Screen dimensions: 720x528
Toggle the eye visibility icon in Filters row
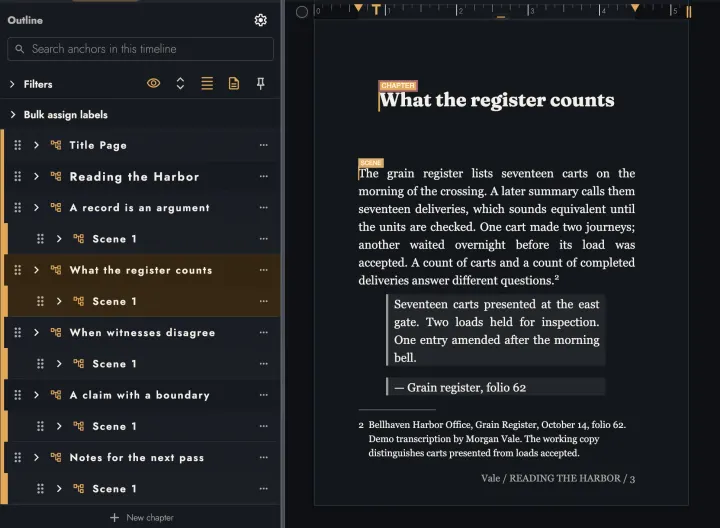(153, 84)
